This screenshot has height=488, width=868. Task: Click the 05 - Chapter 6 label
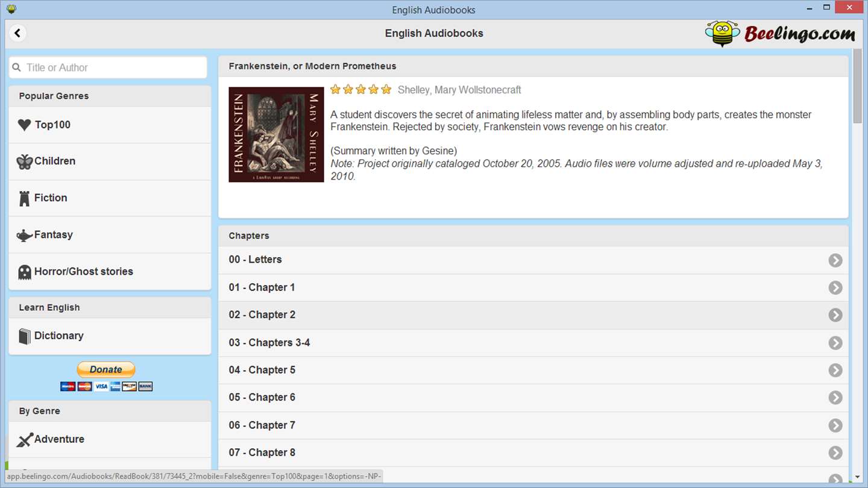[x=262, y=398]
